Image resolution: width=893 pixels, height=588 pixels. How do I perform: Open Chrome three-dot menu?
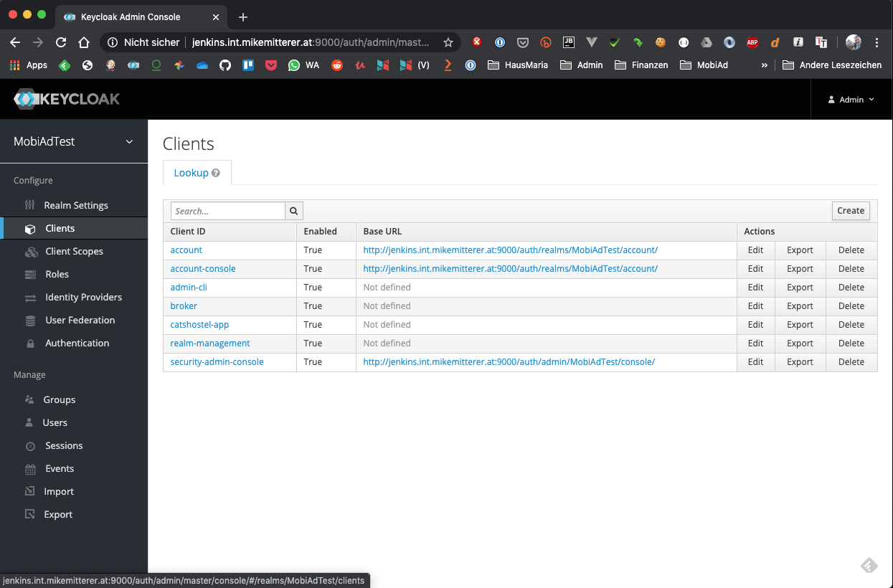point(877,42)
